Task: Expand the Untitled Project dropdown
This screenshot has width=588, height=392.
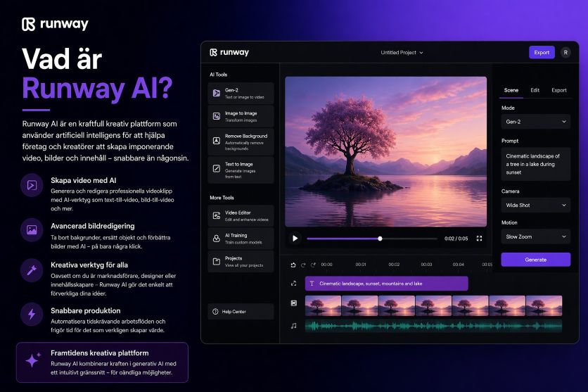Action: point(402,53)
